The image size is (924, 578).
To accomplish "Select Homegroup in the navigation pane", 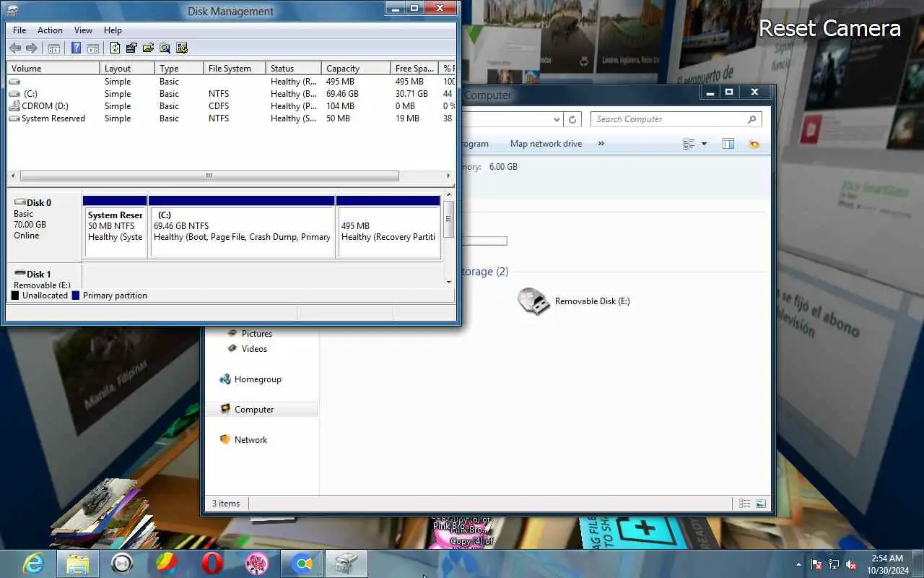I will (x=258, y=379).
